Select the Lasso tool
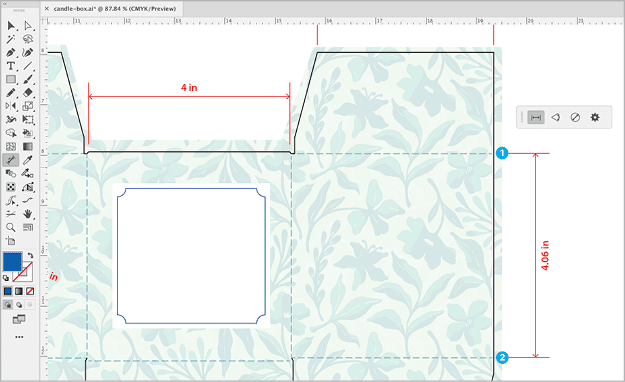Image resolution: width=625 pixels, height=382 pixels. pyautogui.click(x=28, y=39)
